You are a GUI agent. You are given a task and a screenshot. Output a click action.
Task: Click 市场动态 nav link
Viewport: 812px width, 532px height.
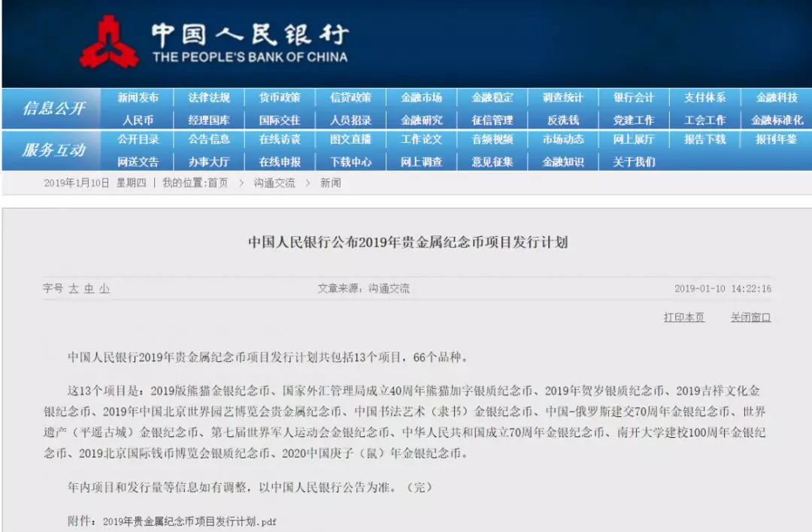563,139
